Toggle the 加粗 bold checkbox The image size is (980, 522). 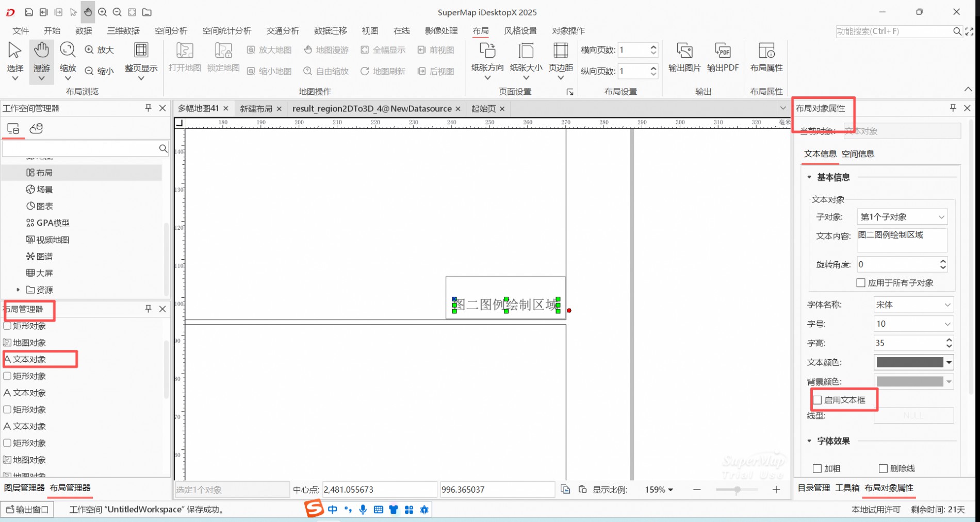coord(817,468)
